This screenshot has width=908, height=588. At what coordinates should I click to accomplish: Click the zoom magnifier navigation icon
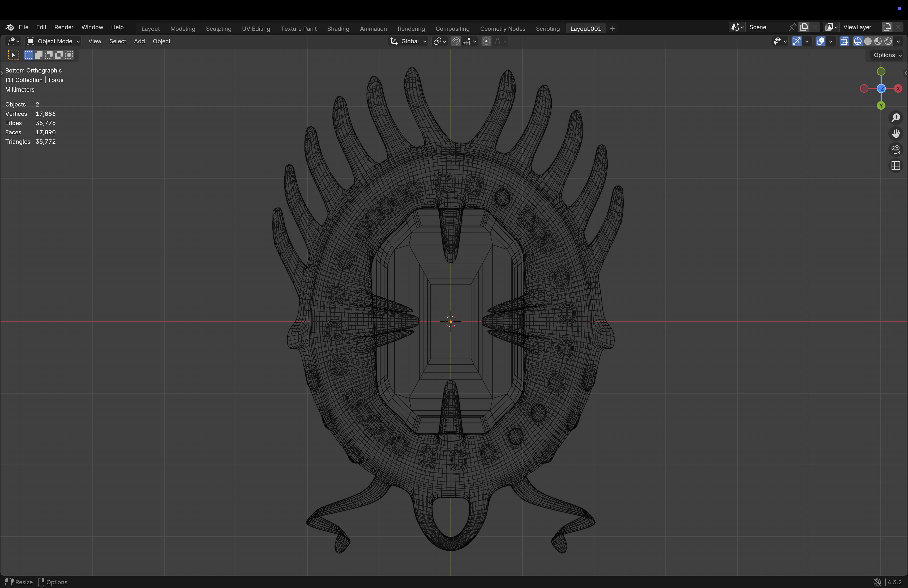[896, 118]
